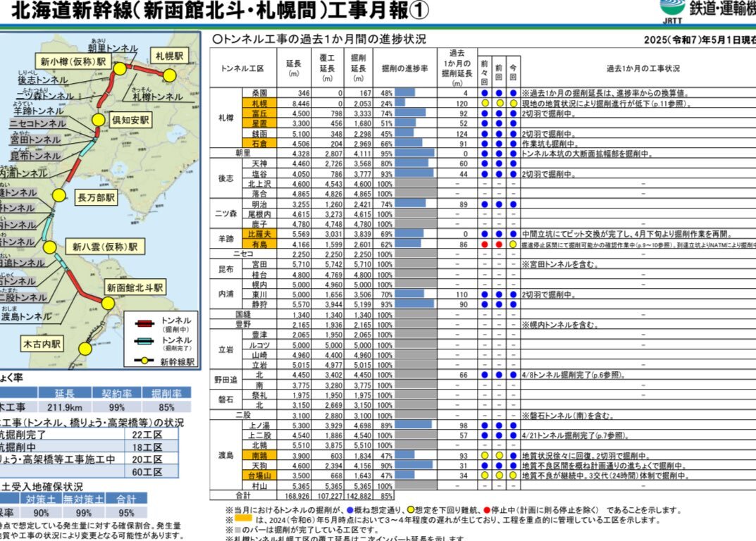Click the yellow 今回 status dot in 札幌 row

click(513, 103)
